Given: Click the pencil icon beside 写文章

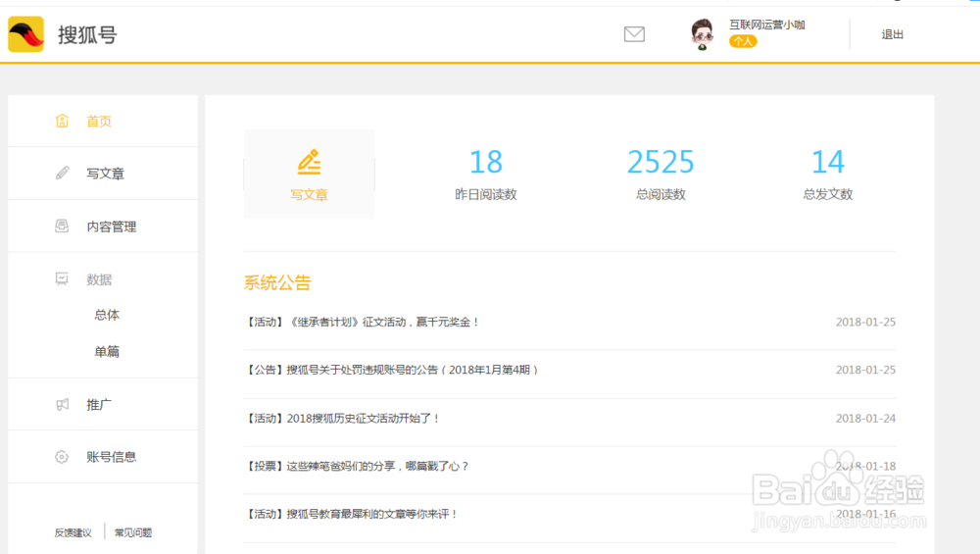Looking at the screenshot, I should coord(62,174).
